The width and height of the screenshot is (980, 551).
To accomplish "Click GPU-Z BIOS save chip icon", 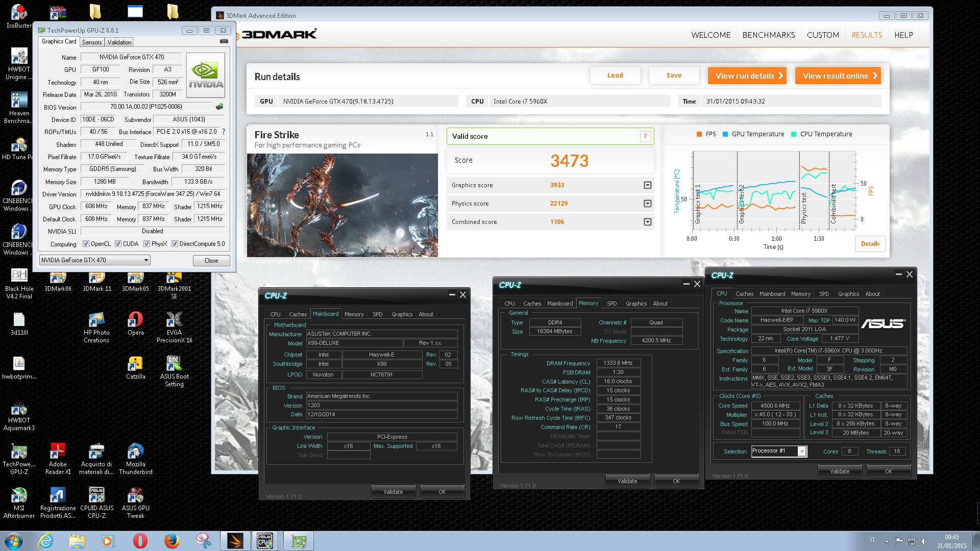I will (219, 107).
